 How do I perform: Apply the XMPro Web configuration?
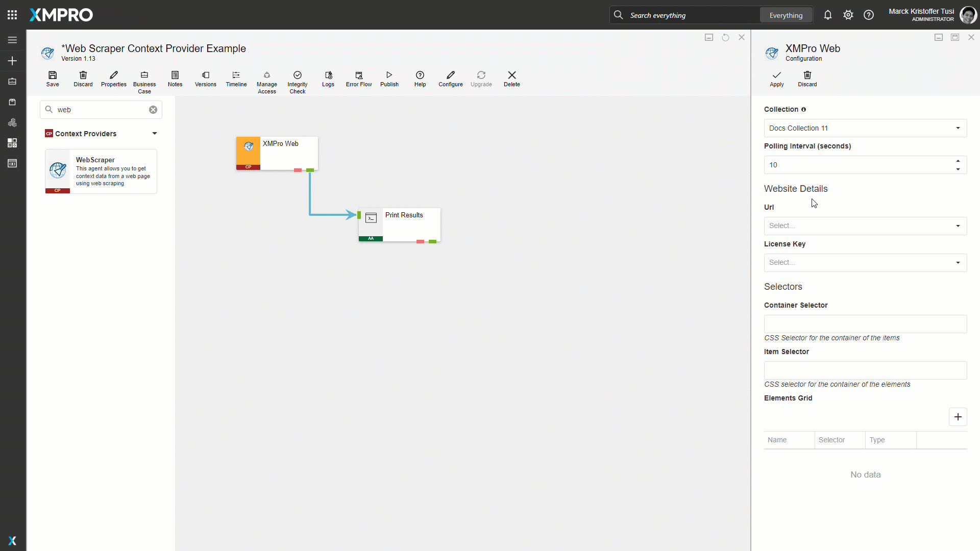coord(776,79)
